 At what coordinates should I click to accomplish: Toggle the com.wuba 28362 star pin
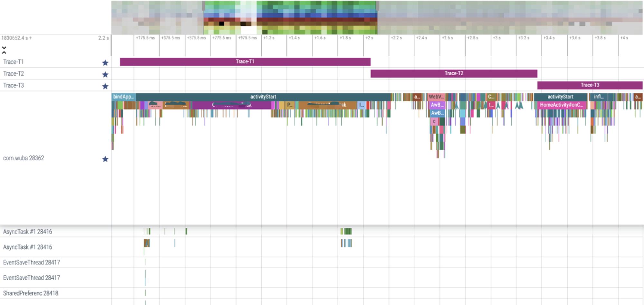tap(105, 159)
